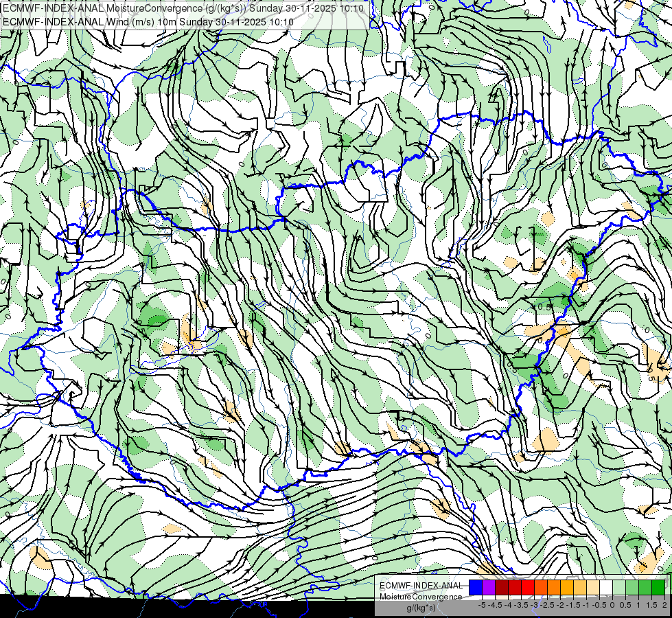
Task: Pick the light green swatch between 0.5 and 1
Action: click(x=632, y=588)
